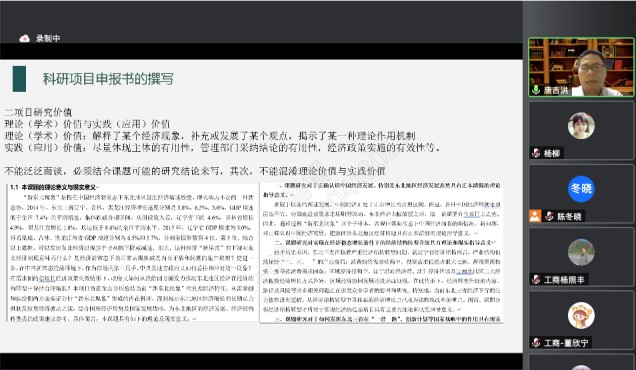The image size is (636, 370).
Task: Click the right embedded document excerpt on the slide
Action: [x=381, y=253]
